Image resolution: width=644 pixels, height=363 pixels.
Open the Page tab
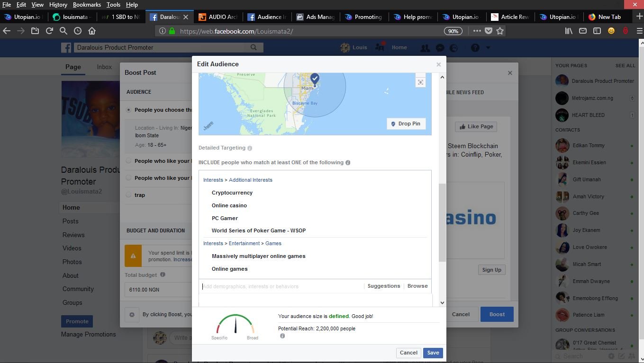(x=73, y=67)
